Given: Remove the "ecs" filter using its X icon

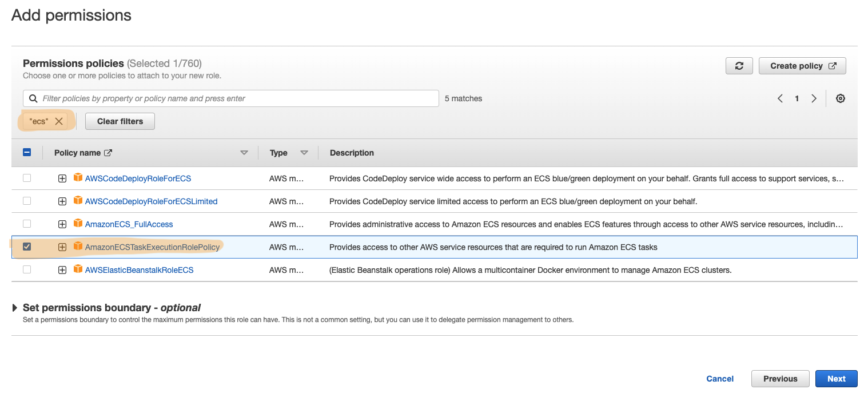Looking at the screenshot, I should [58, 121].
